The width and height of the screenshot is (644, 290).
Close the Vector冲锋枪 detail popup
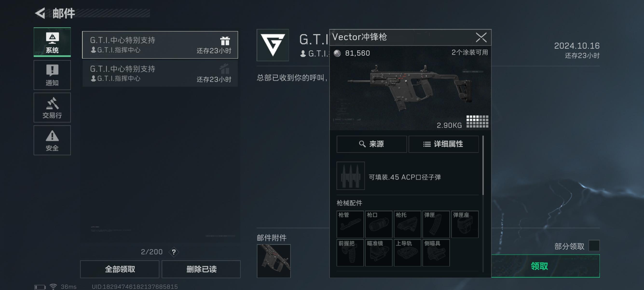481,37
